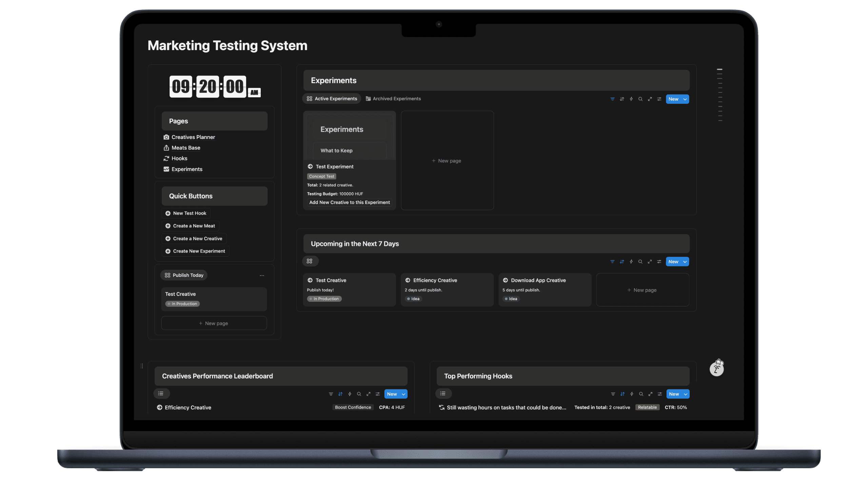Open Upcoming database in full page

pyautogui.click(x=650, y=262)
